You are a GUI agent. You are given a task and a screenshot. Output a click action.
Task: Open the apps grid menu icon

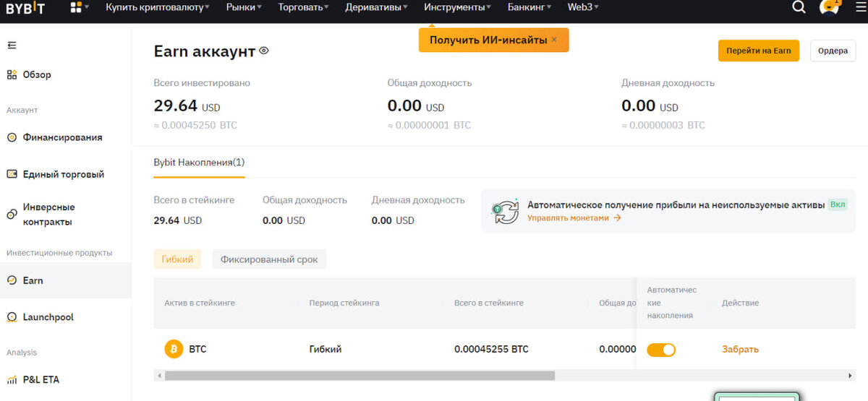click(76, 8)
